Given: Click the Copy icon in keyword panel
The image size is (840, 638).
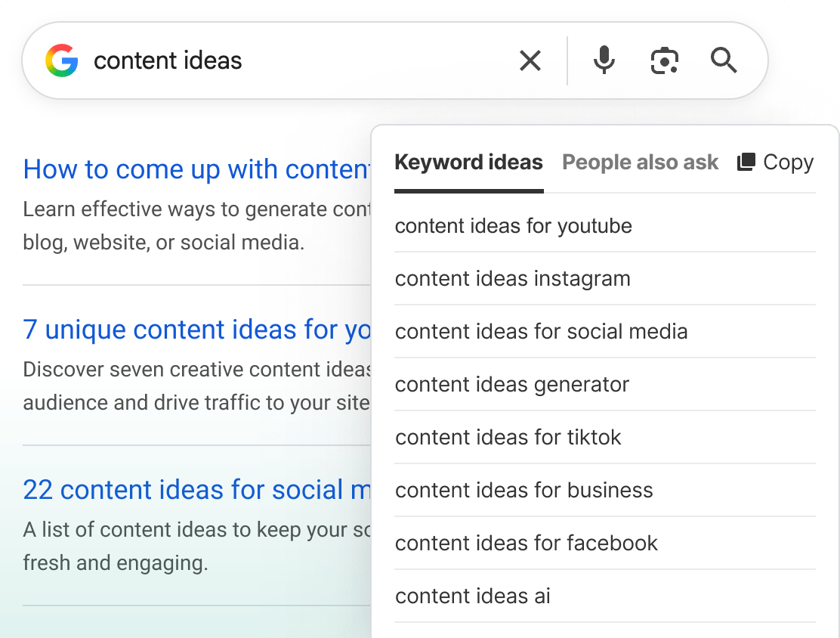Looking at the screenshot, I should click(746, 163).
